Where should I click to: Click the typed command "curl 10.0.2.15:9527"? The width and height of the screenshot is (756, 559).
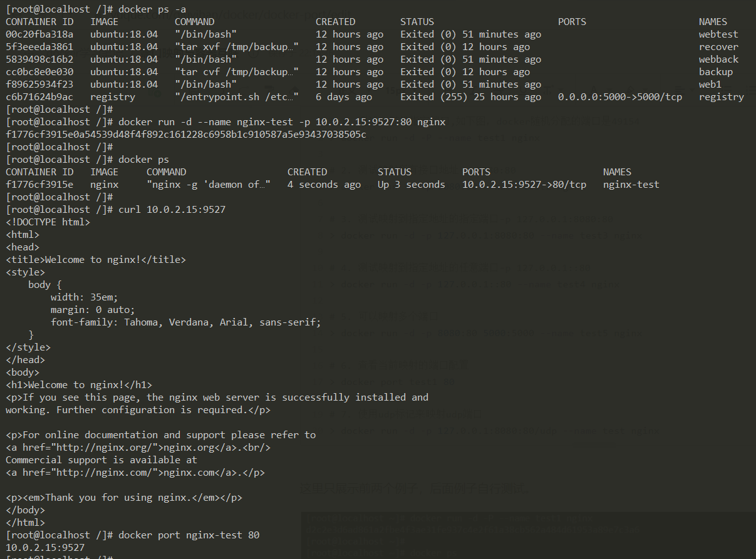pos(172,210)
